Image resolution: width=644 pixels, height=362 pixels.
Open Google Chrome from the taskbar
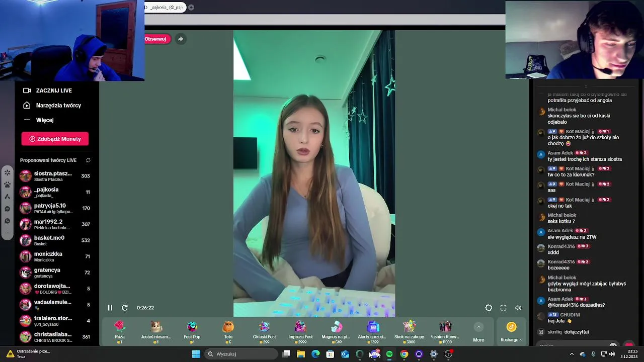(x=404, y=354)
